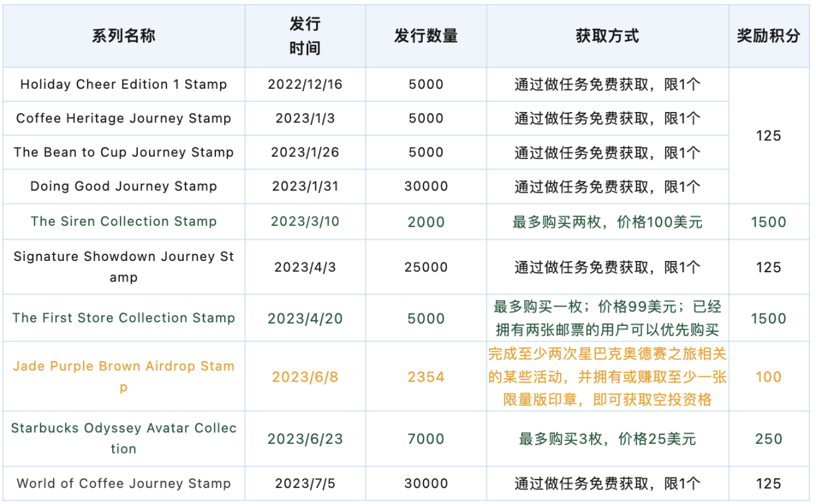The height and width of the screenshot is (504, 816).
Task: Select the 奖励积分 header cell
Action: coord(768,36)
